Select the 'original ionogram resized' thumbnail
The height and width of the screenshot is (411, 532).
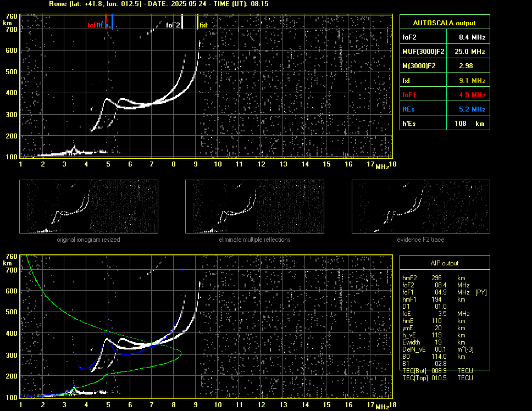88,207
